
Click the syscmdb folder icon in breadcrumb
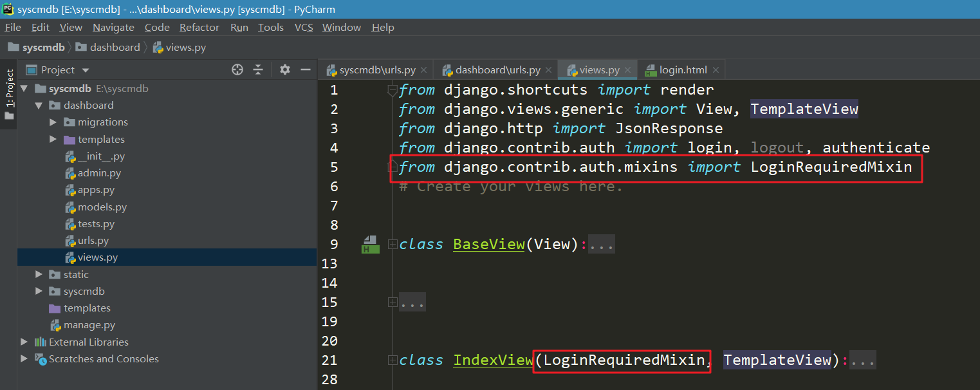(13, 47)
